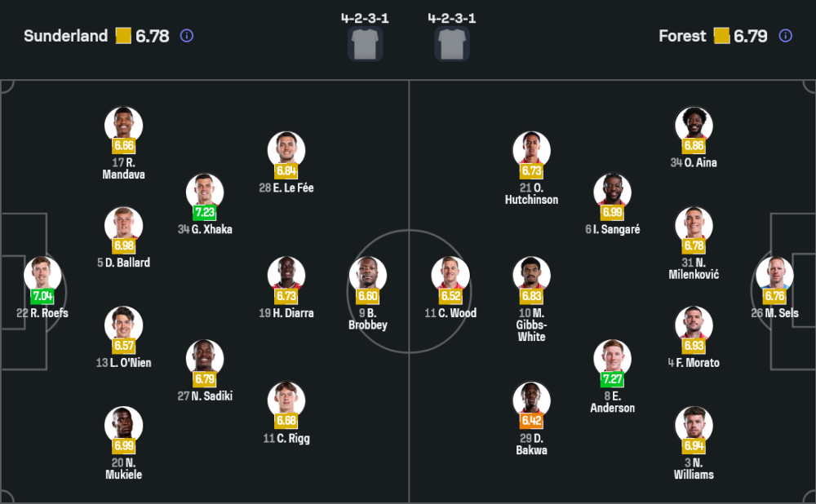This screenshot has width=816, height=504.
Task: Click the Forest team name
Action: (x=682, y=36)
